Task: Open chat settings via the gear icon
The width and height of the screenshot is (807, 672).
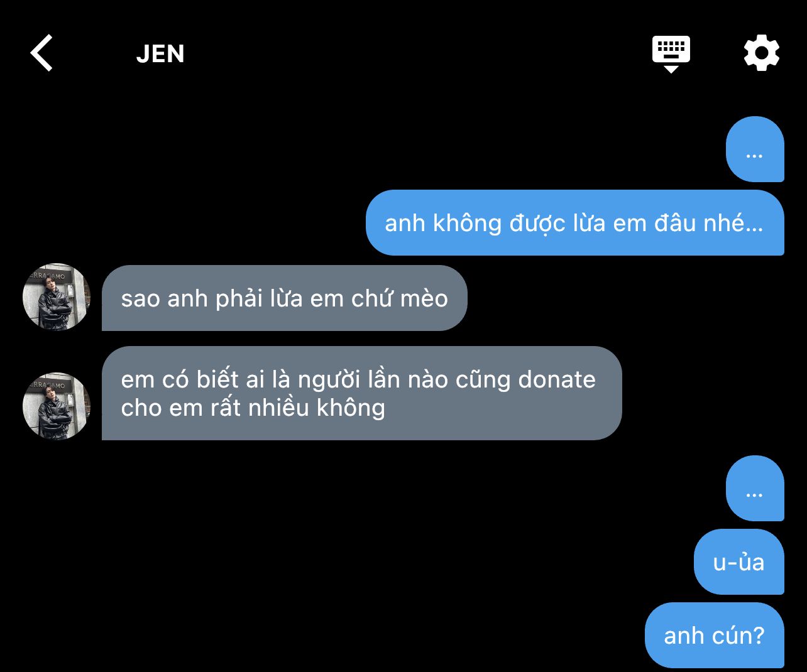Action: 762,53
